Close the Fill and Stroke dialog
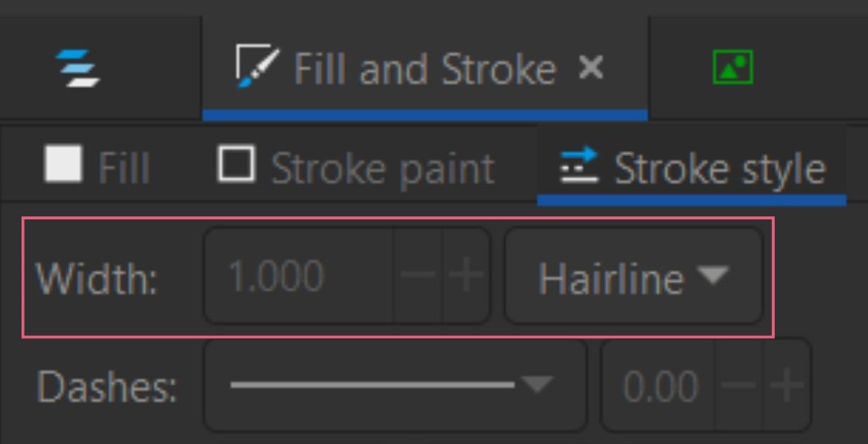Image resolution: width=868 pixels, height=444 pixels. [x=591, y=67]
